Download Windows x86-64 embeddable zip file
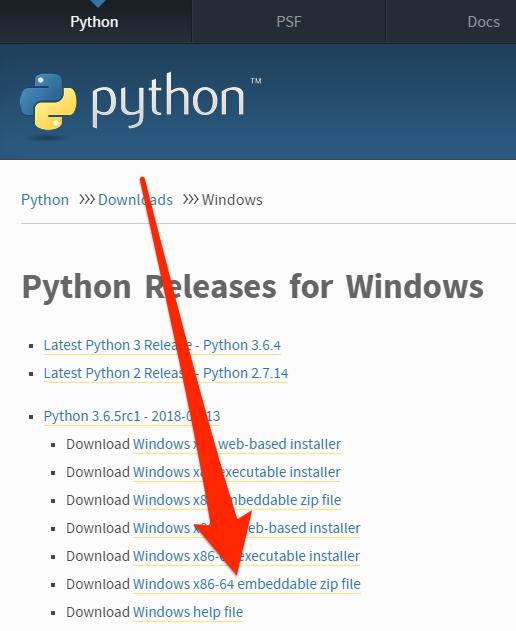 [247, 584]
